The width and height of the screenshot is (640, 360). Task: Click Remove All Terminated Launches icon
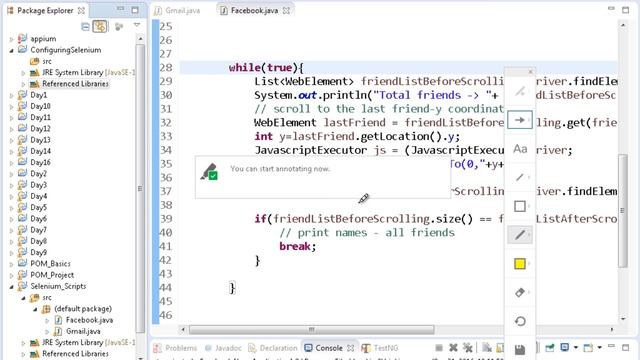[468, 348]
